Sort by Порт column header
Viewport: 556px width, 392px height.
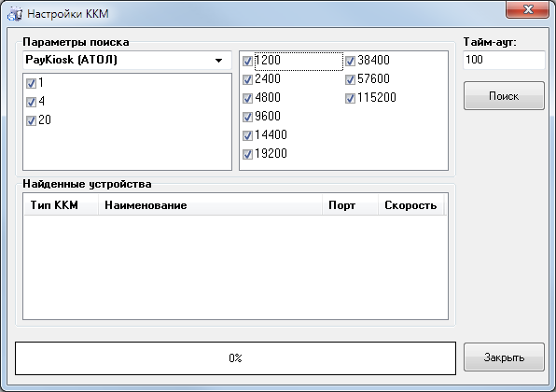pos(351,205)
